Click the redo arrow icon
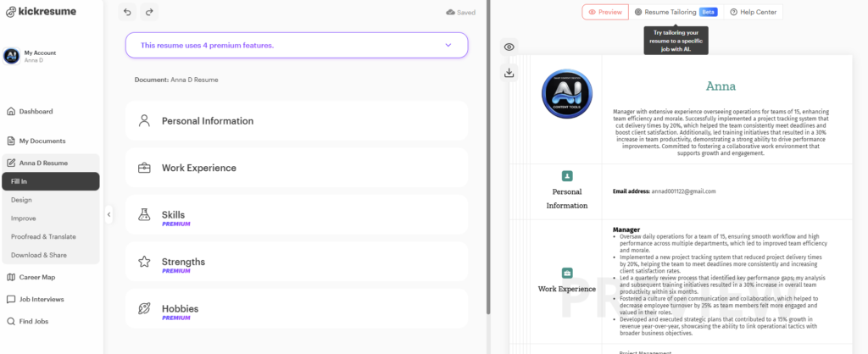 click(x=150, y=12)
